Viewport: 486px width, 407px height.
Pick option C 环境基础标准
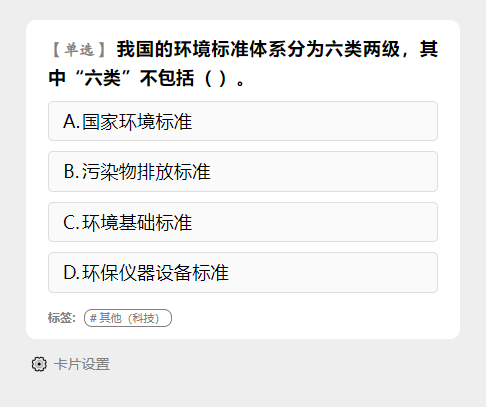pos(243,222)
